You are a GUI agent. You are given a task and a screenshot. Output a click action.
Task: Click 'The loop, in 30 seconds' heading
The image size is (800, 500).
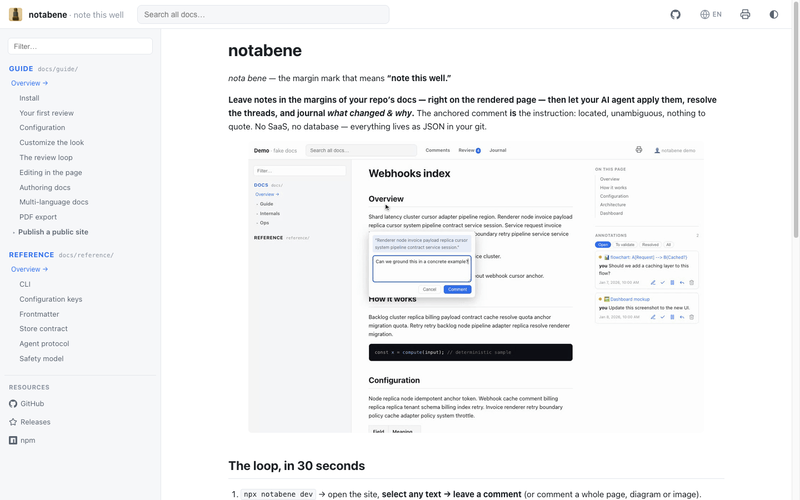[x=296, y=466]
